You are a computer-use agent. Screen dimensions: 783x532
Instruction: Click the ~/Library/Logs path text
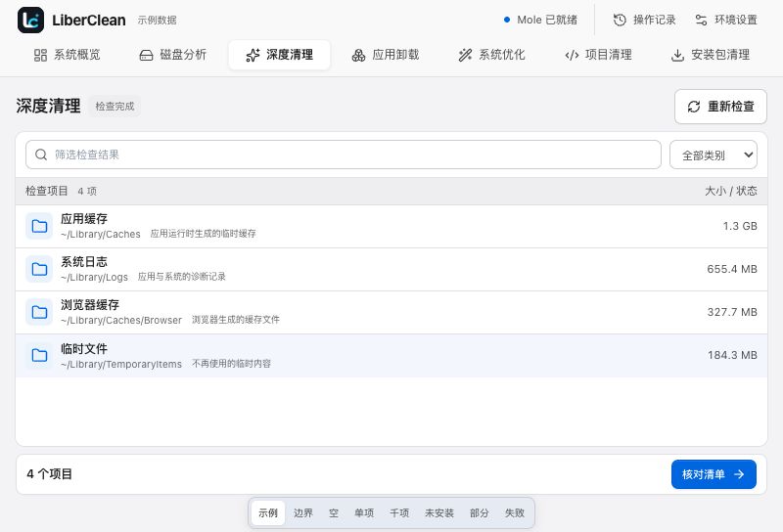tap(94, 278)
